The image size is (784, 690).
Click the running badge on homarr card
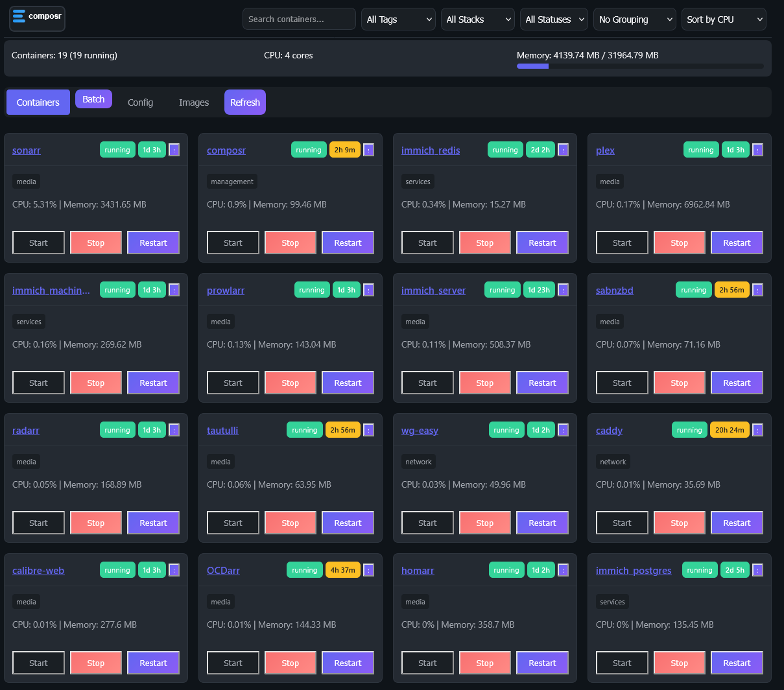(x=506, y=570)
